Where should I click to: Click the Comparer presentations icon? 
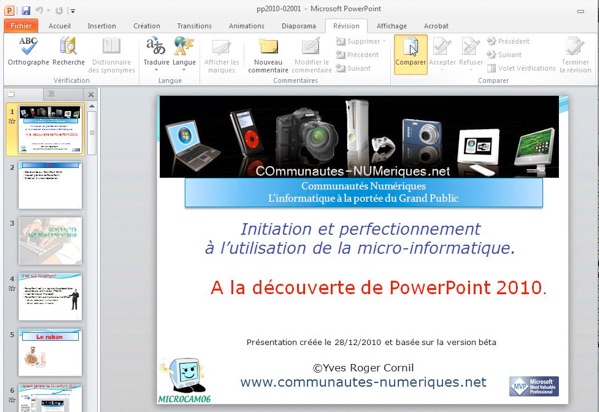click(x=411, y=54)
